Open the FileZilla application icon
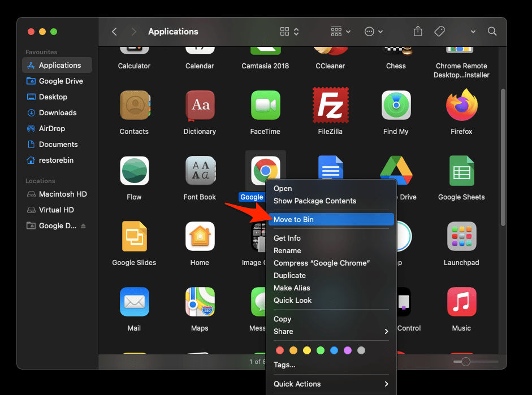This screenshot has height=395, width=532. pyautogui.click(x=331, y=105)
